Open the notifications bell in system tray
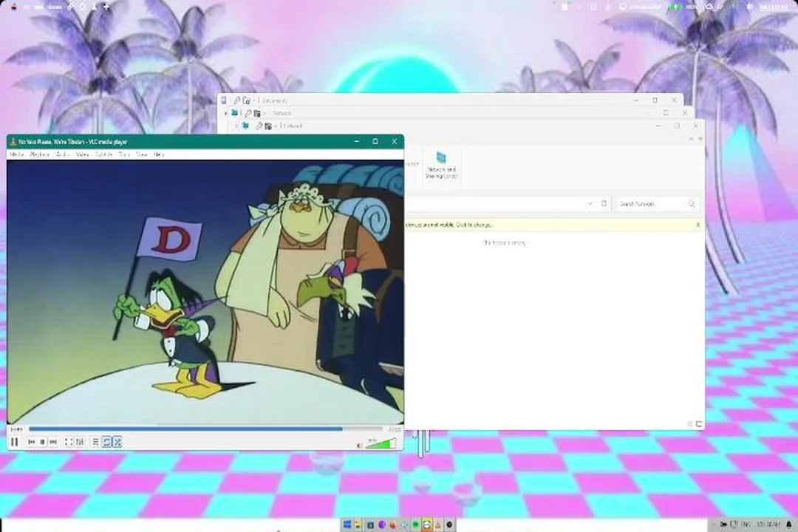 (789, 525)
